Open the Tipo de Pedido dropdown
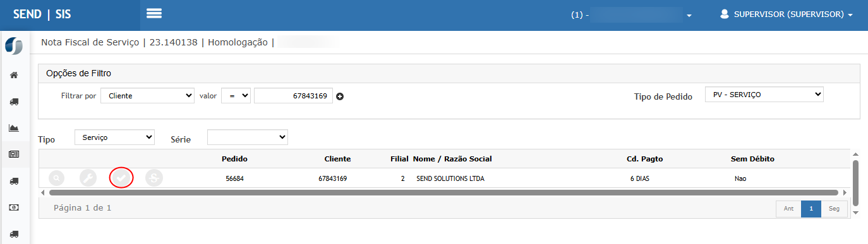 (764, 95)
